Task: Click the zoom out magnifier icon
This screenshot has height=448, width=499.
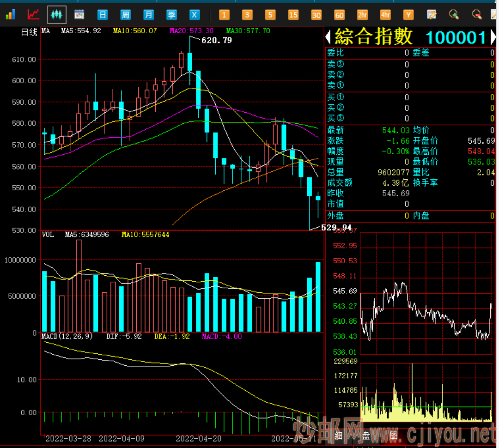Action: [477, 15]
